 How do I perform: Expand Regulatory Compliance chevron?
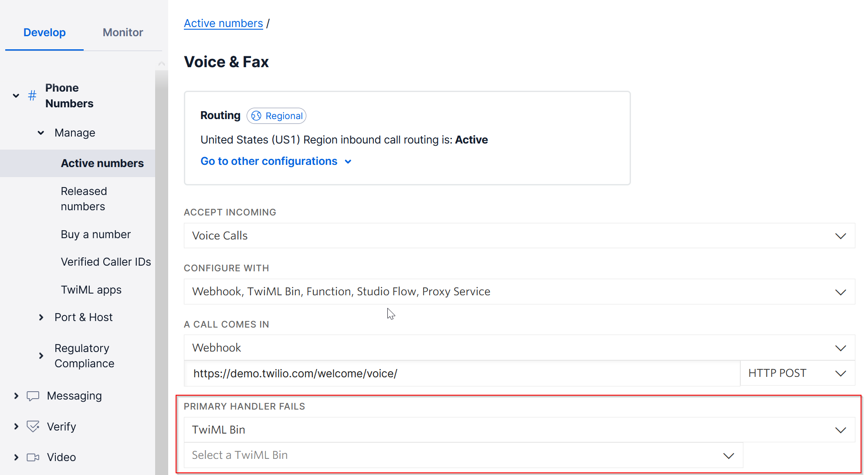pos(41,355)
